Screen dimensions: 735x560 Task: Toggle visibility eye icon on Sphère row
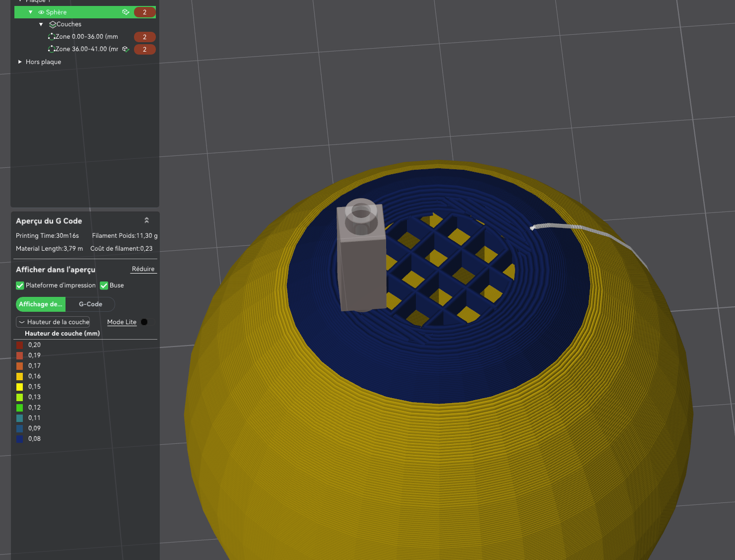[41, 12]
